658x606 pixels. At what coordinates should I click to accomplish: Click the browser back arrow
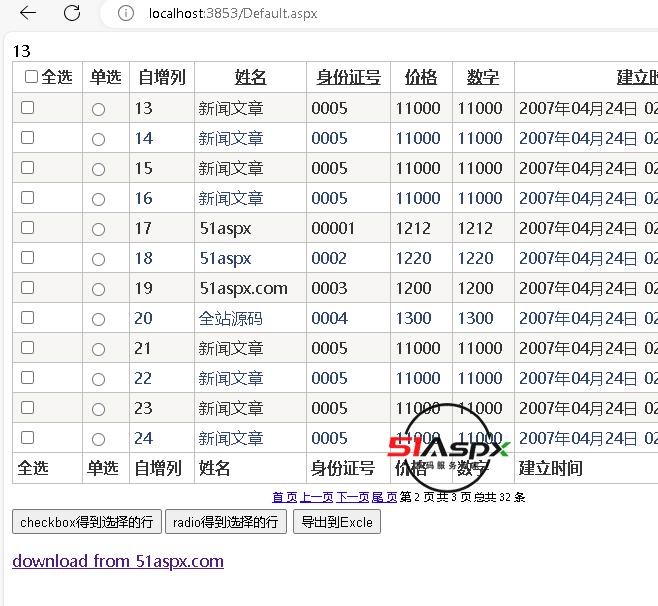(x=28, y=13)
